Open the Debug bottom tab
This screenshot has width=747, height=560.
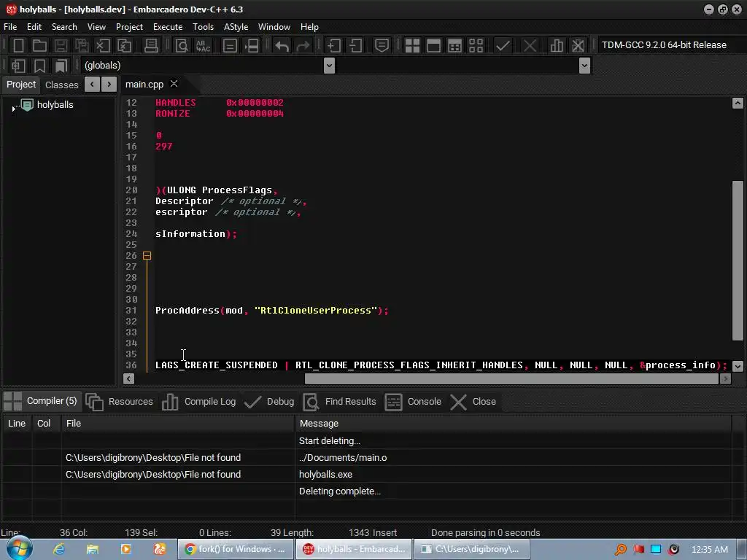(x=269, y=402)
